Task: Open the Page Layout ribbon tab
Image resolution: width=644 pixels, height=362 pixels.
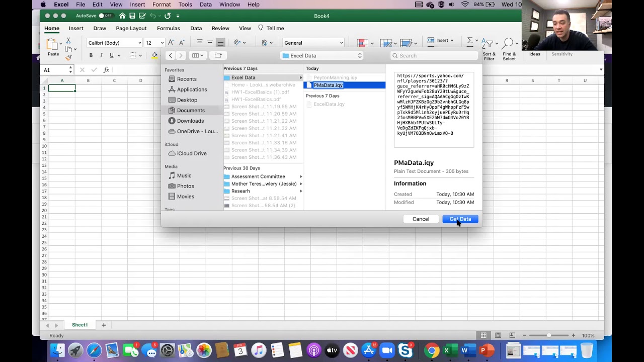Action: coord(131,28)
